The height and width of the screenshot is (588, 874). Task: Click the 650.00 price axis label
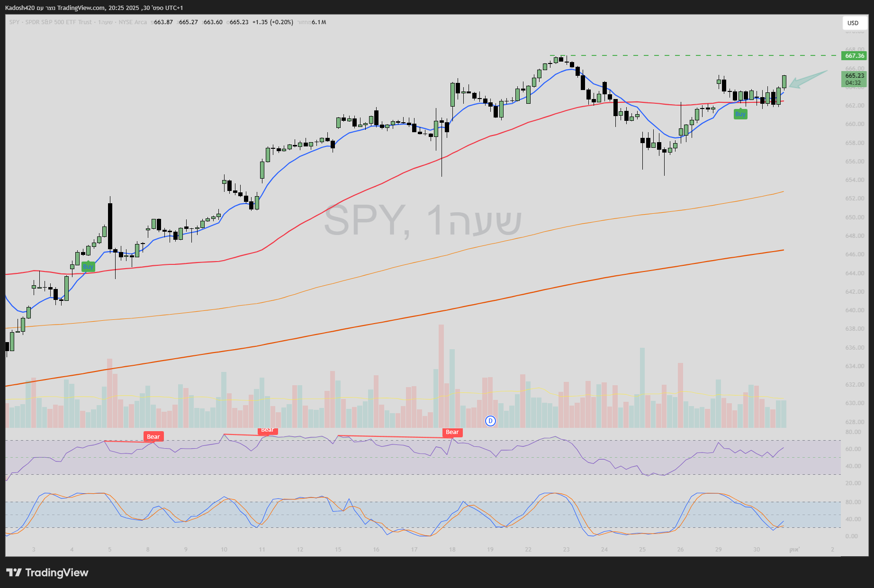tap(855, 217)
